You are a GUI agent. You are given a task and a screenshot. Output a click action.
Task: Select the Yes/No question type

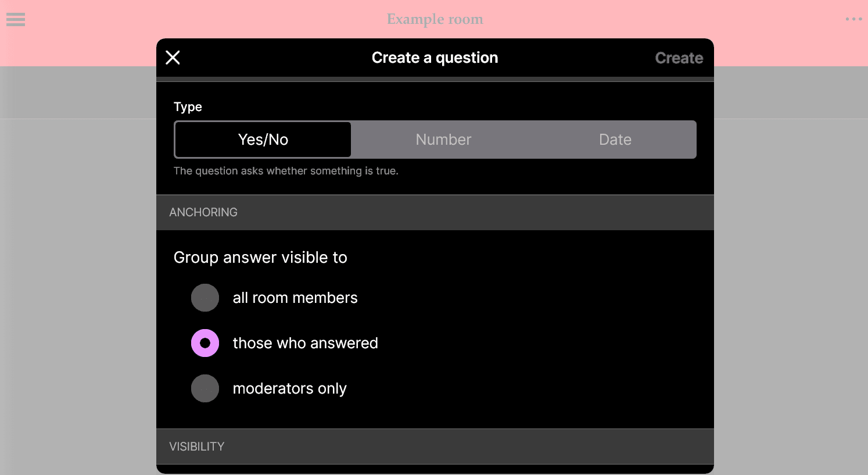coord(263,140)
